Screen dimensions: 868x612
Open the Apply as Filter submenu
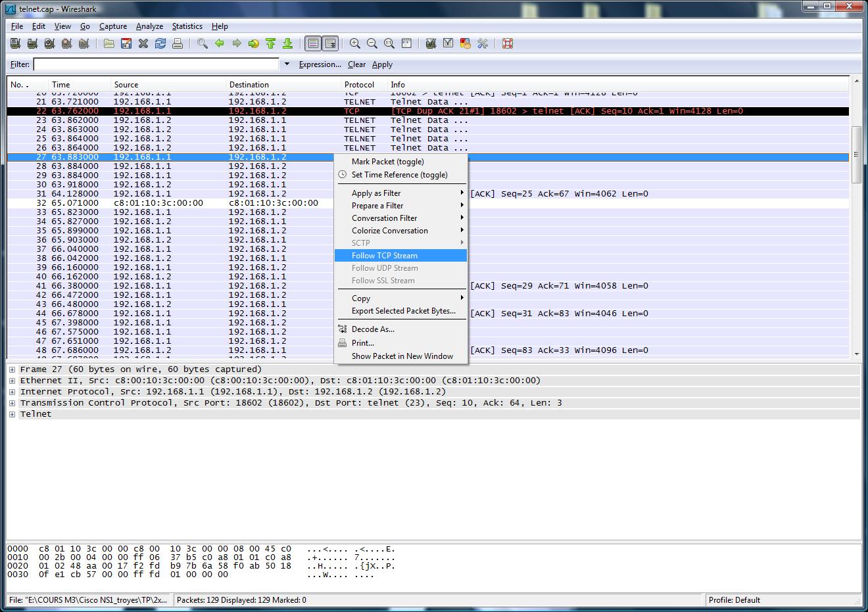click(x=400, y=193)
